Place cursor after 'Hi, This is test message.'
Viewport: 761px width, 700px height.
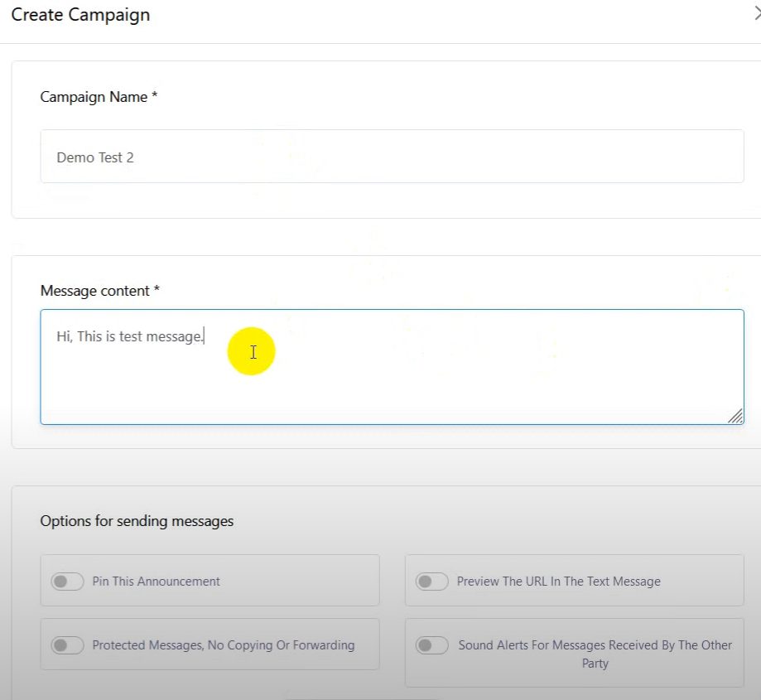pyautogui.click(x=205, y=337)
